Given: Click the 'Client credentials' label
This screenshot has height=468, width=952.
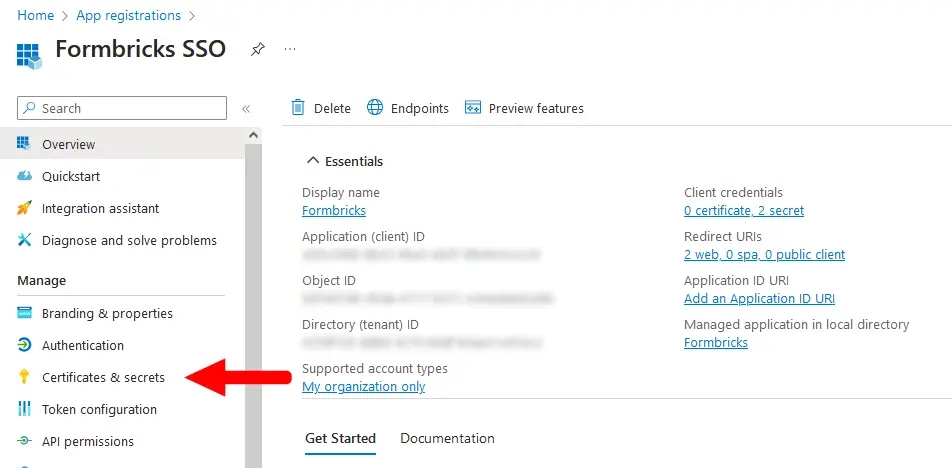Looking at the screenshot, I should [x=733, y=192].
